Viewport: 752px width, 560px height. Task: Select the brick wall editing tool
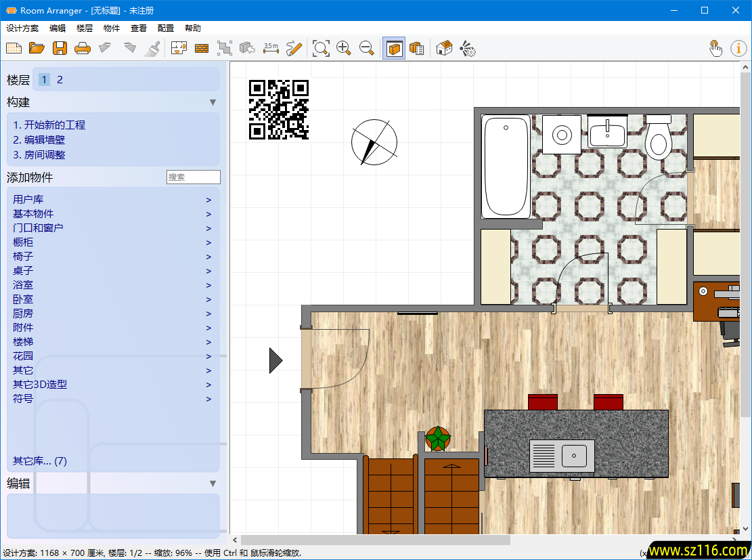(201, 48)
